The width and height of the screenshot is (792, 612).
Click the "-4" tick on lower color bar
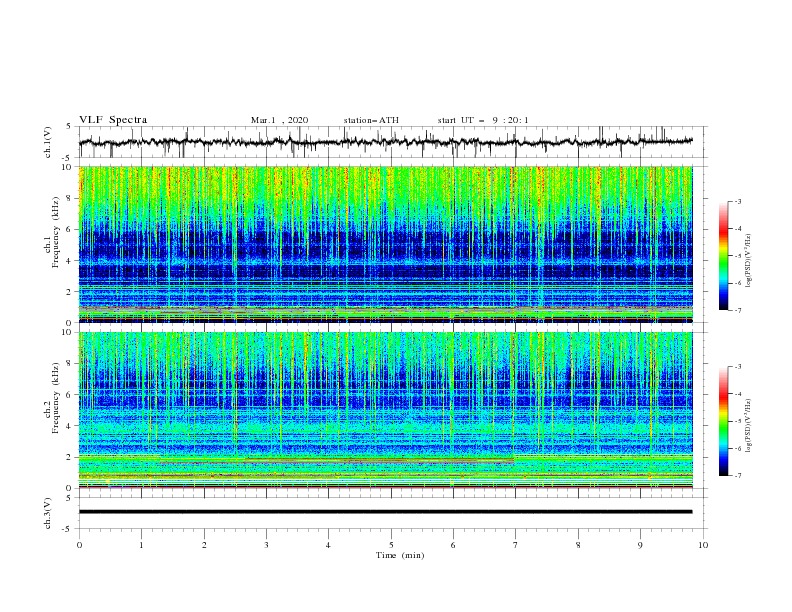[x=738, y=394]
